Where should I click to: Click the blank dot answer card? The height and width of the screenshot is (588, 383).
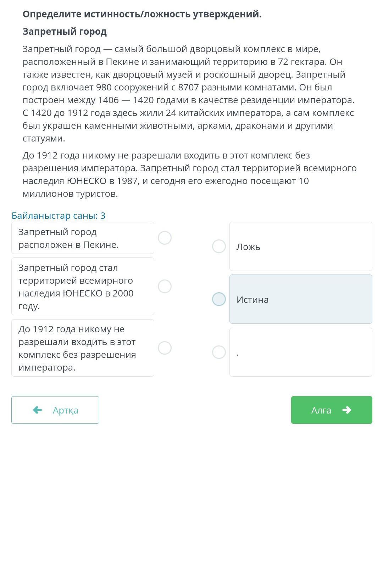[301, 352]
